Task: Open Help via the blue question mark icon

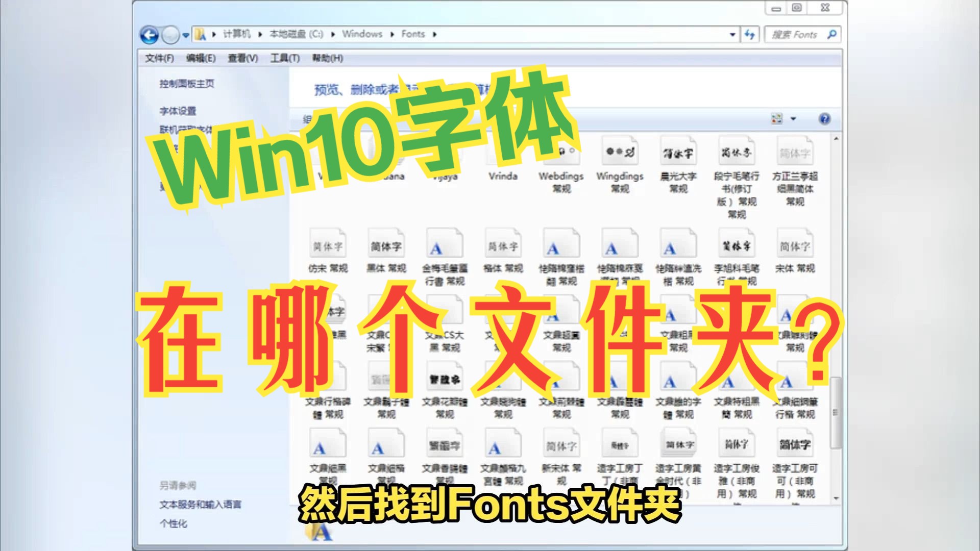Action: click(825, 117)
